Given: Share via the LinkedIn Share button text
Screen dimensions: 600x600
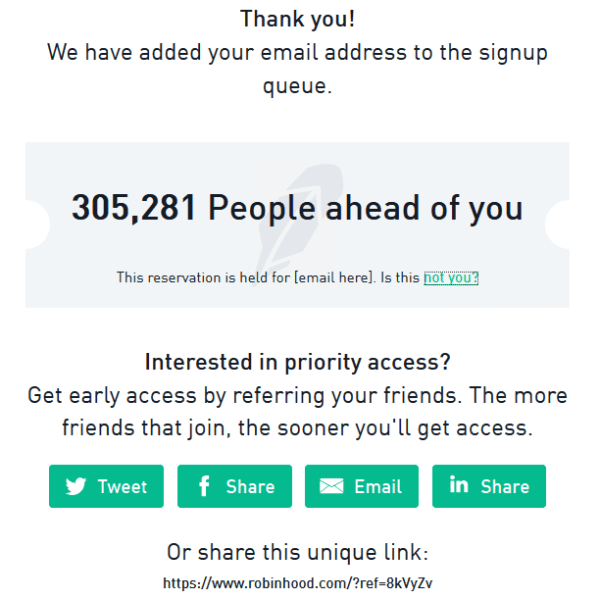Looking at the screenshot, I should [505, 486].
